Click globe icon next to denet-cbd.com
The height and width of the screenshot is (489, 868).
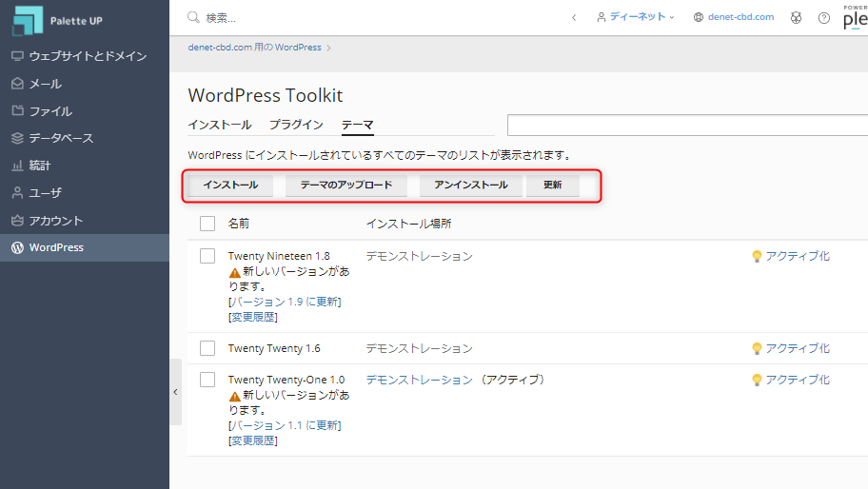click(699, 18)
